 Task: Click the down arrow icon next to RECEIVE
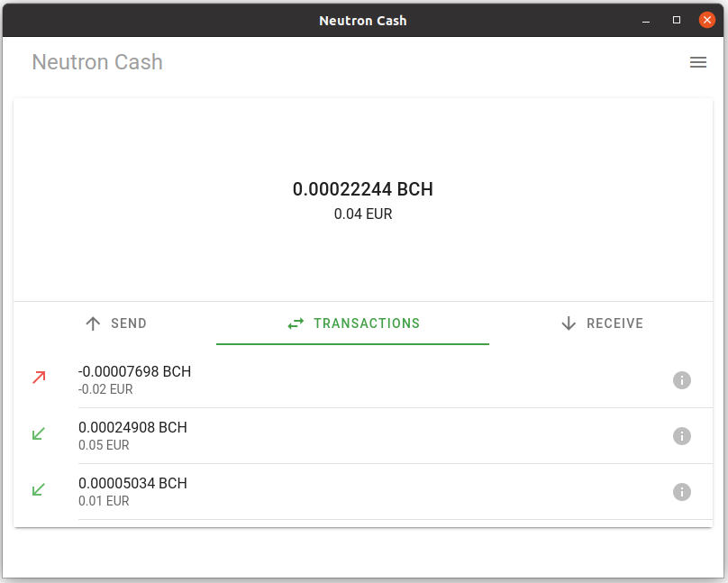coord(569,323)
